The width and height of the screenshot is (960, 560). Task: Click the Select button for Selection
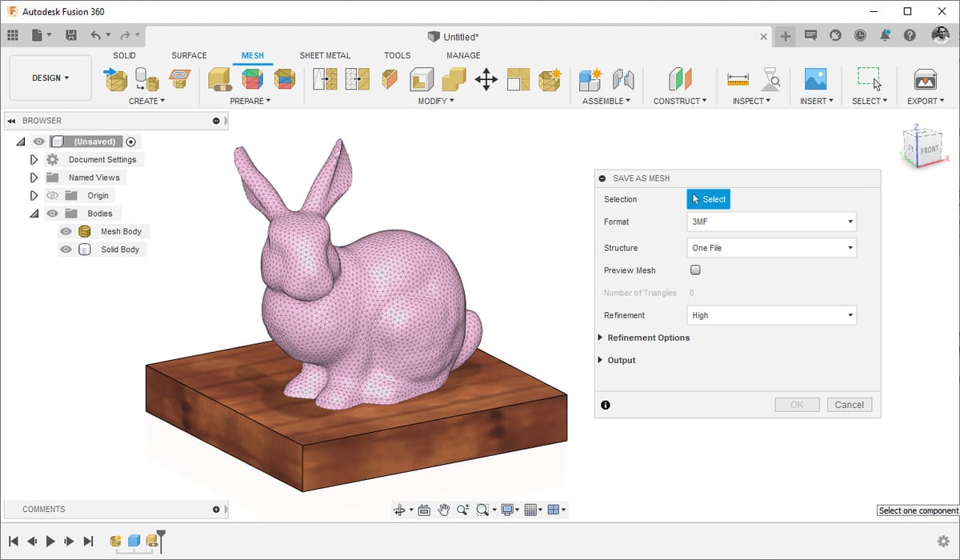(709, 199)
